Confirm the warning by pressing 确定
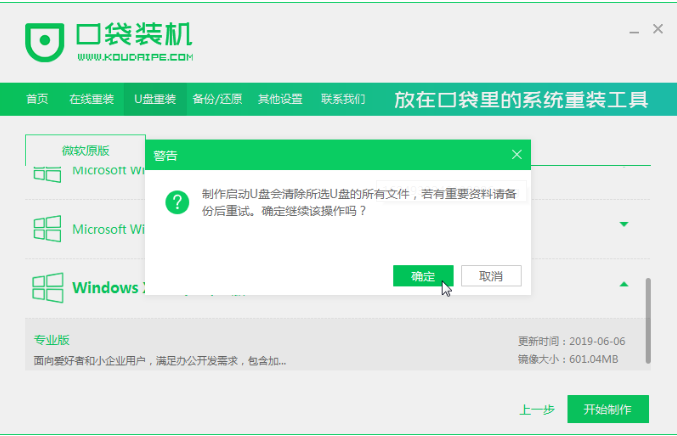This screenshot has width=677, height=436. click(423, 276)
